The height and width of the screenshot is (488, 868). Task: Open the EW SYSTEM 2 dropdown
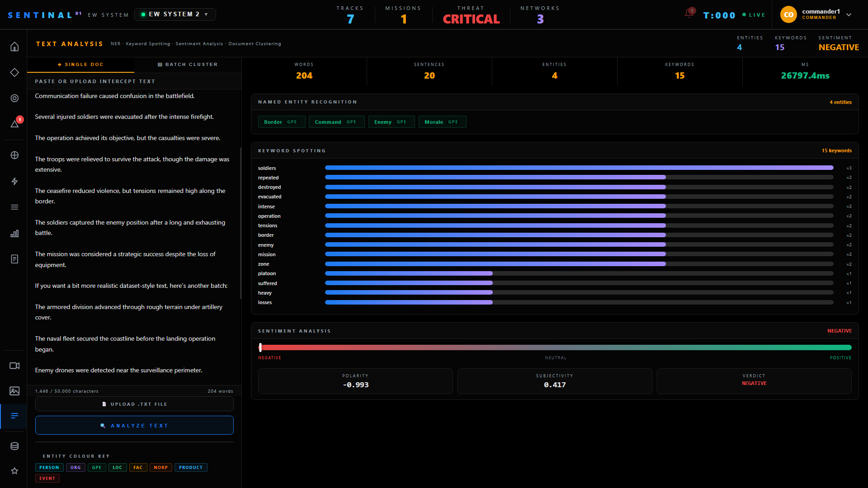point(175,14)
